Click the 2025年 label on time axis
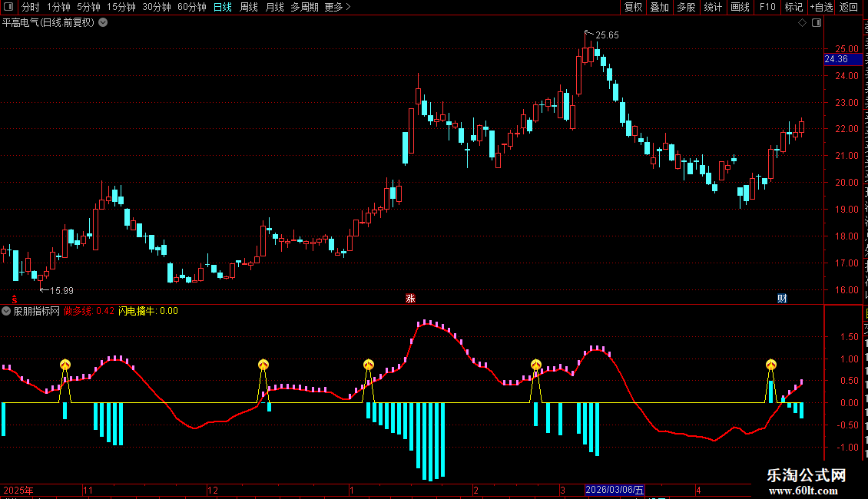 tap(18, 490)
